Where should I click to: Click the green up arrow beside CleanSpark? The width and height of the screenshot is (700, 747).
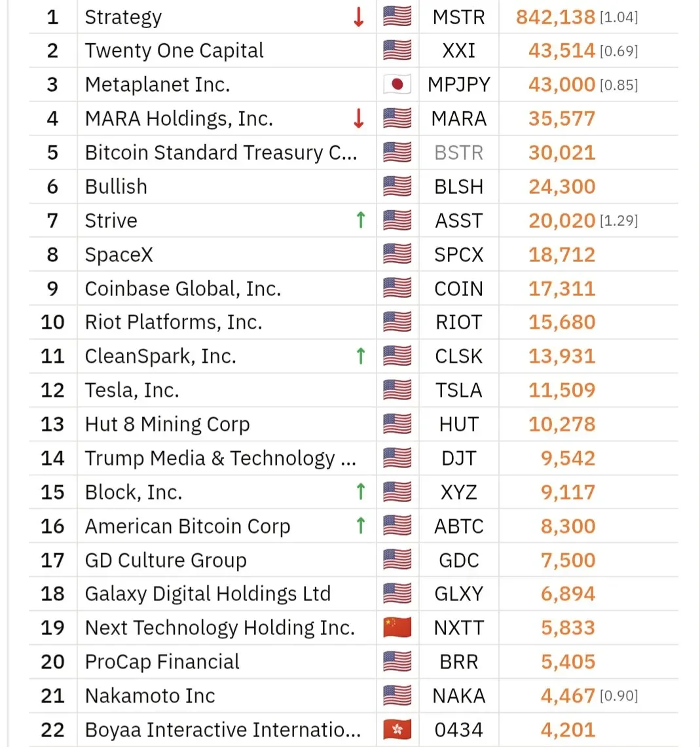(361, 356)
